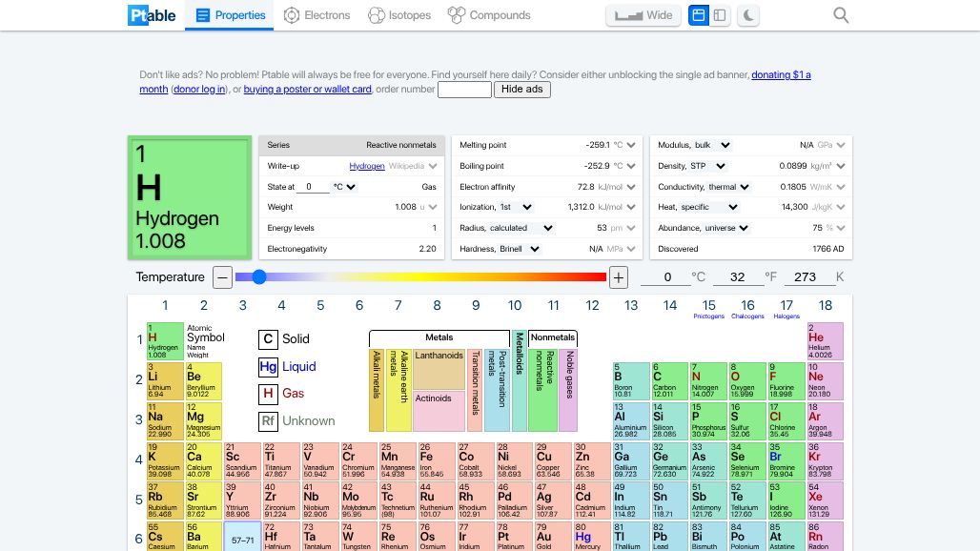980x551 pixels.
Task: Toggle the Liquid state legend box
Action: click(269, 366)
